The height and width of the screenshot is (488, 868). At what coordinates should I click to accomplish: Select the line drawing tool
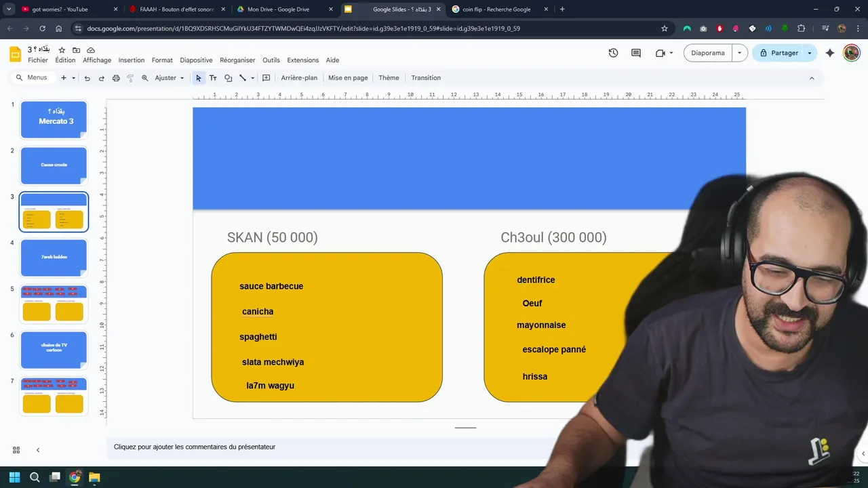[243, 78]
